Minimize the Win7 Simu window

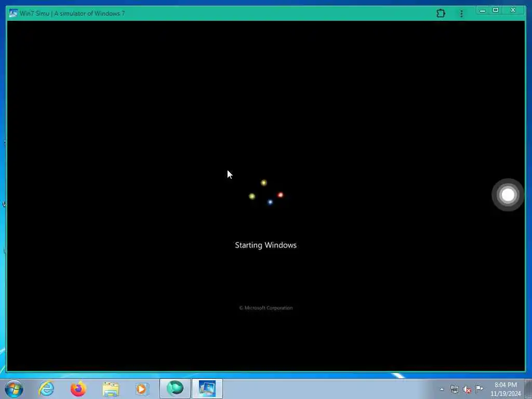point(483,10)
